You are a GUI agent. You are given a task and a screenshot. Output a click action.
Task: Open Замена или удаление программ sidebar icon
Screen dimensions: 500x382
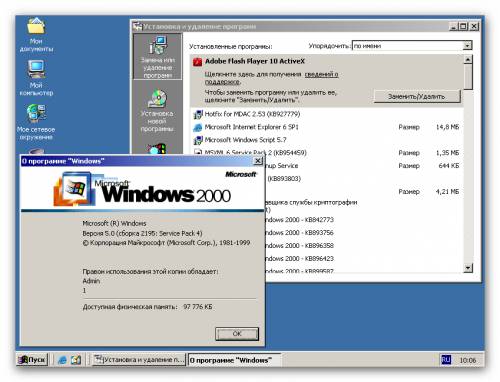pyautogui.click(x=157, y=57)
